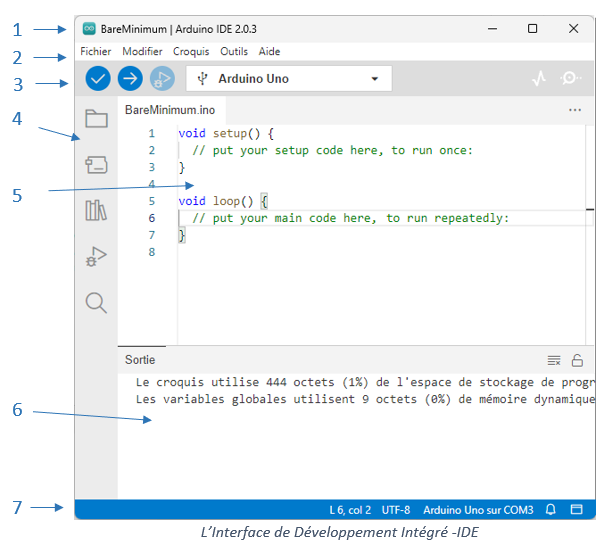
Task: Maximize the Arduino IDE window
Action: tap(532, 29)
